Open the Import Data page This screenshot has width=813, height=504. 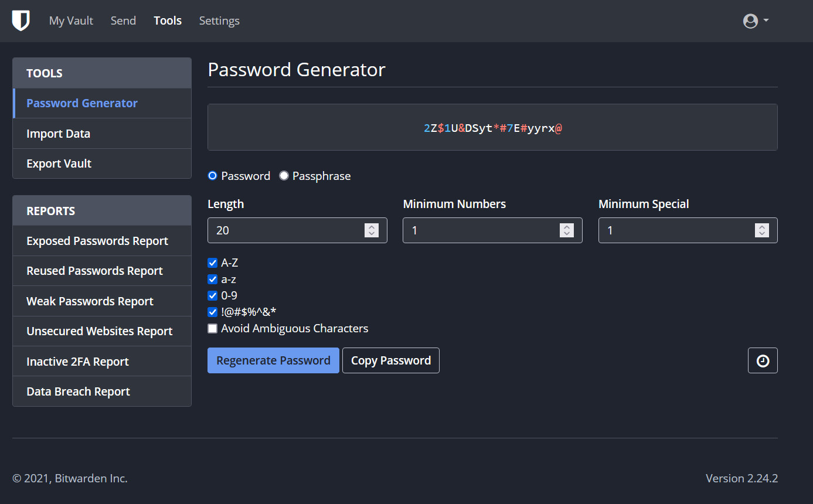click(x=58, y=133)
